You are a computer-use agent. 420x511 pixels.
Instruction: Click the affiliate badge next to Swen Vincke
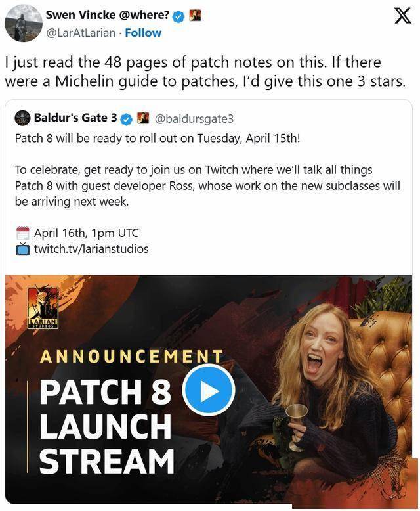pyautogui.click(x=195, y=15)
